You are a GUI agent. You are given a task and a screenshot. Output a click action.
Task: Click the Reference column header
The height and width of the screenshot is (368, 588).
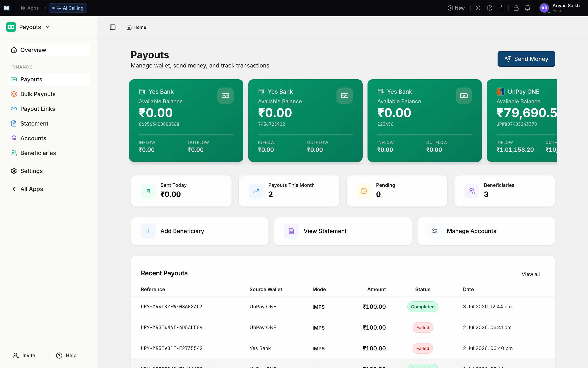153,289
